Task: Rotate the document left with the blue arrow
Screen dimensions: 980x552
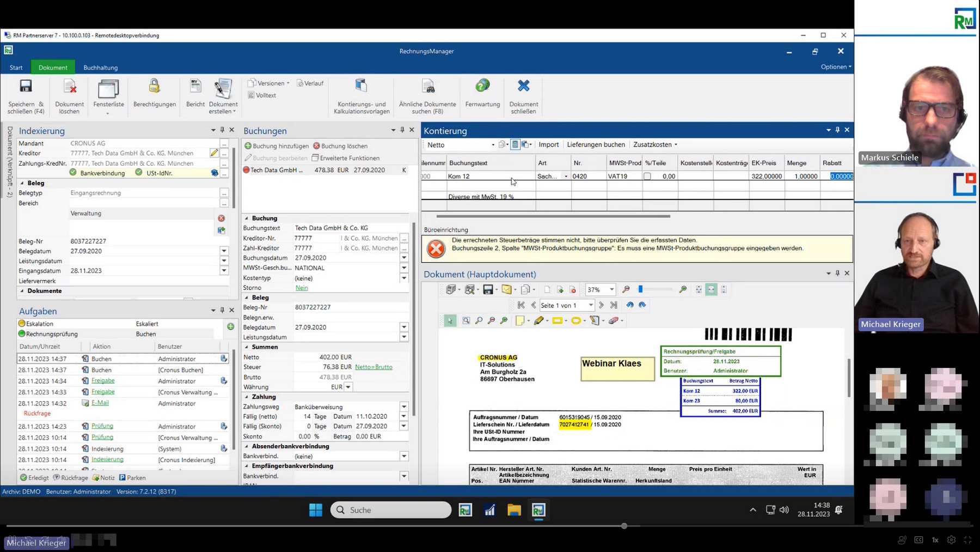Action: coord(630,305)
